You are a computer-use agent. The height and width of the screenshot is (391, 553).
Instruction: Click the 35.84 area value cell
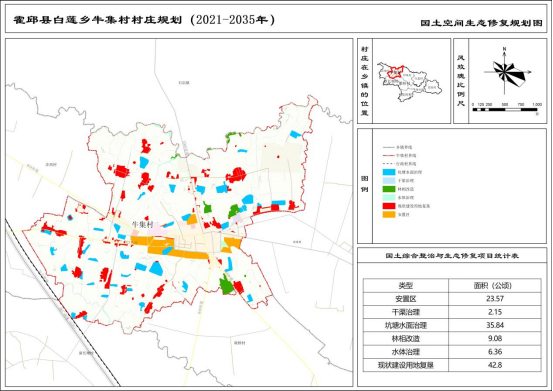pos(495,325)
